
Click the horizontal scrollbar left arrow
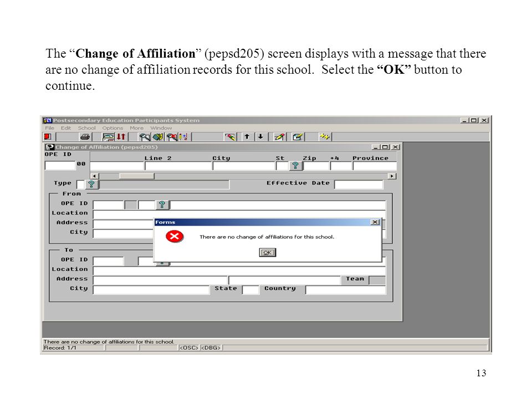tap(94, 176)
